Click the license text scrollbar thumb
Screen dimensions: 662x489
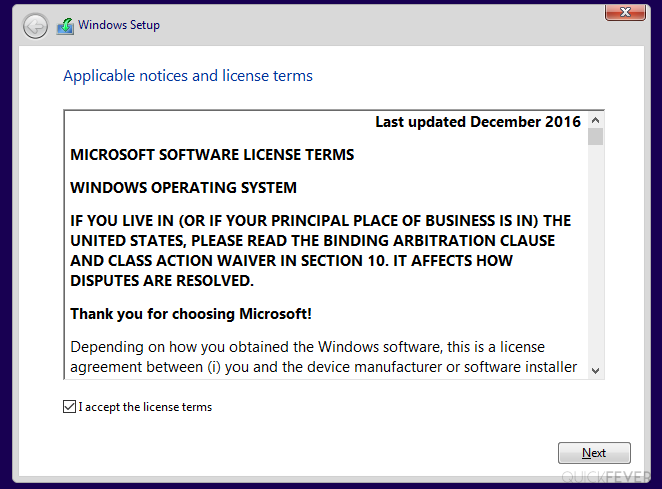[x=595, y=137]
